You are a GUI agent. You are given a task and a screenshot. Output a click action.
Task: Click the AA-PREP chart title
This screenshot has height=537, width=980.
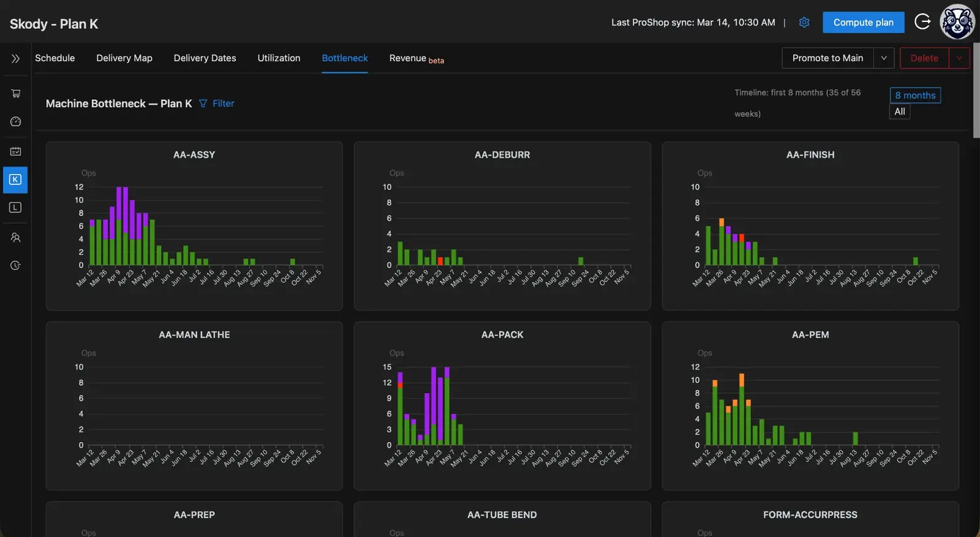tap(194, 515)
